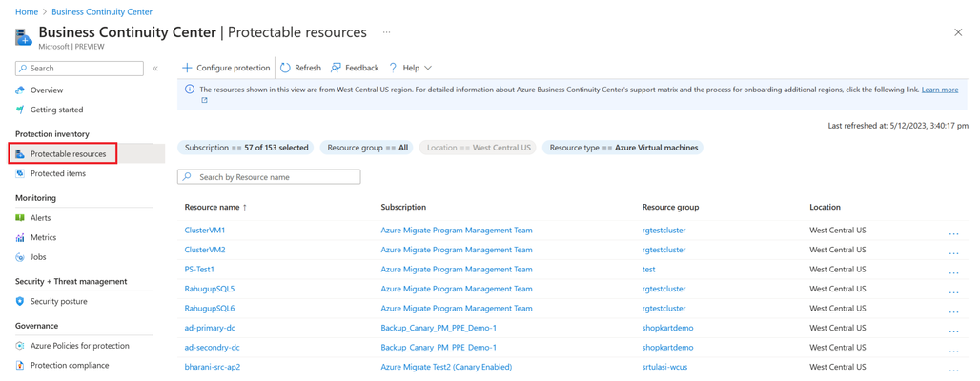Click the Security posture shield icon
This screenshot has height=381, width=980.
coord(20,301)
